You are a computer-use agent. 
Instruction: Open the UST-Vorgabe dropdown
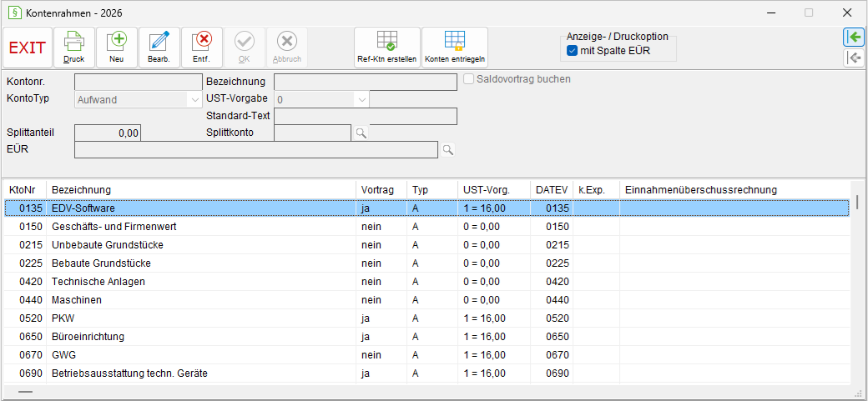361,100
